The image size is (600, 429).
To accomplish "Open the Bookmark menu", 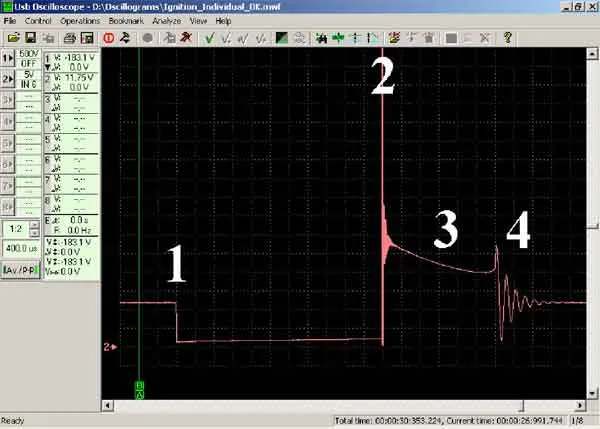I will pos(126,21).
